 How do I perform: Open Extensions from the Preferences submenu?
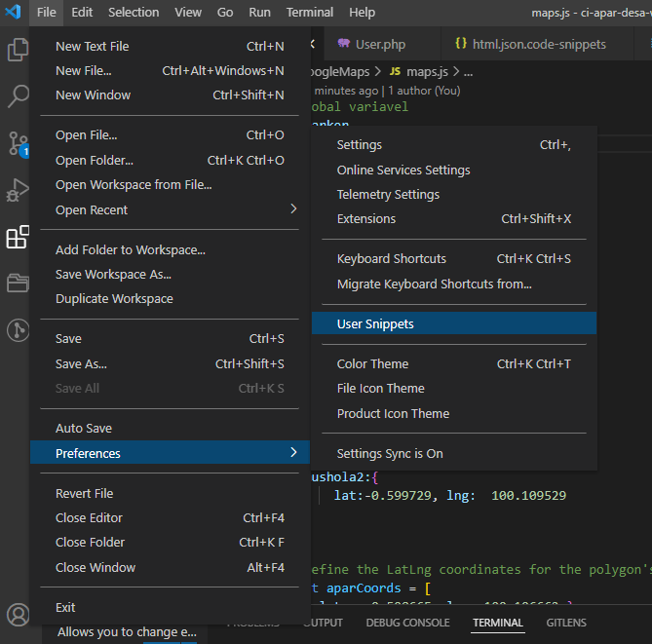pyautogui.click(x=454, y=218)
